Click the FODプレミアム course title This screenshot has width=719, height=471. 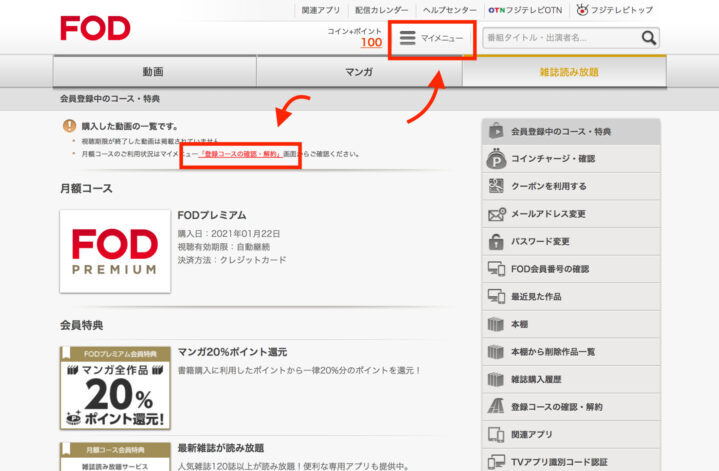212,215
